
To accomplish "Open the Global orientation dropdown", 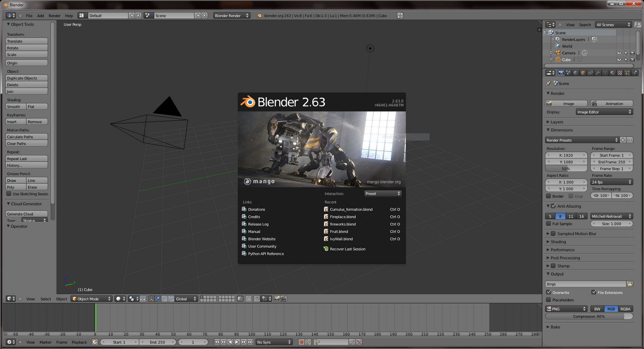I will (x=186, y=299).
